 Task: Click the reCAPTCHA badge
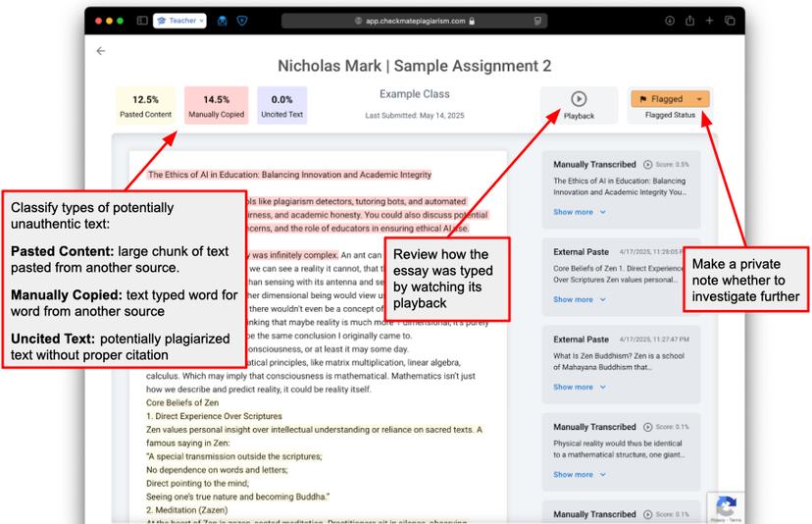pyautogui.click(x=726, y=507)
